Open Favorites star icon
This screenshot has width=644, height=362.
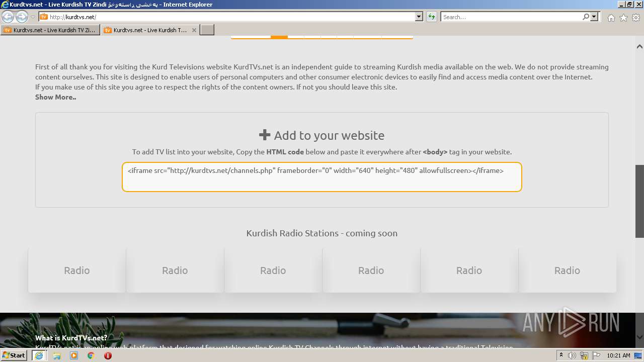(623, 18)
